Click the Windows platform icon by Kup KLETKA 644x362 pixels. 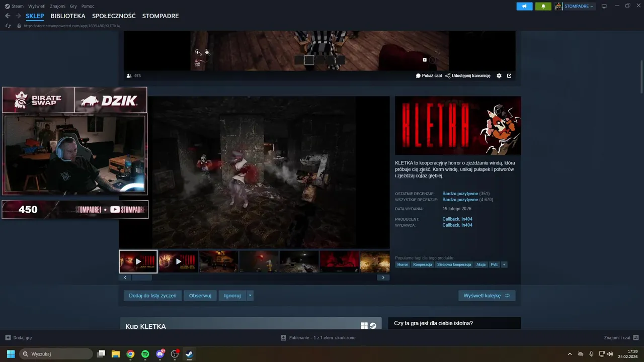pos(364,326)
